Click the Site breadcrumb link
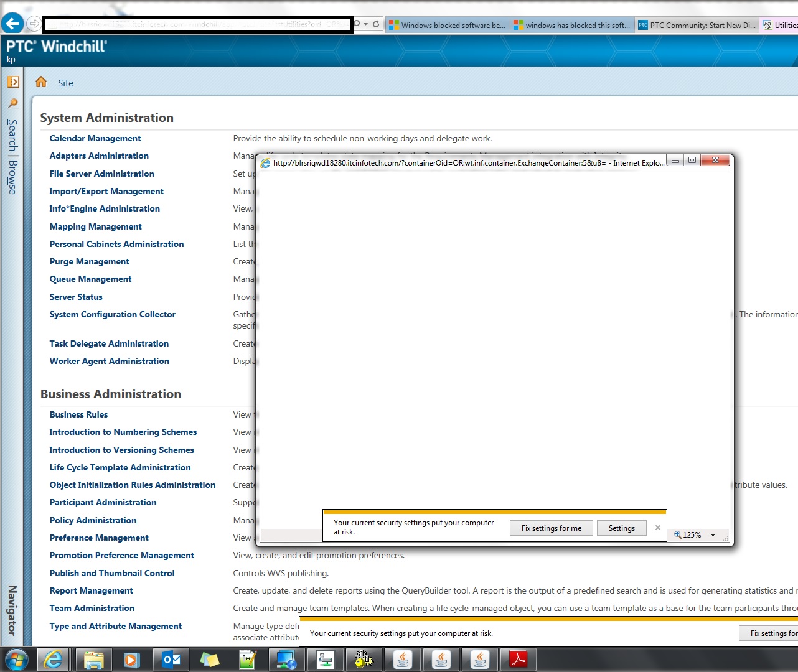 (65, 83)
